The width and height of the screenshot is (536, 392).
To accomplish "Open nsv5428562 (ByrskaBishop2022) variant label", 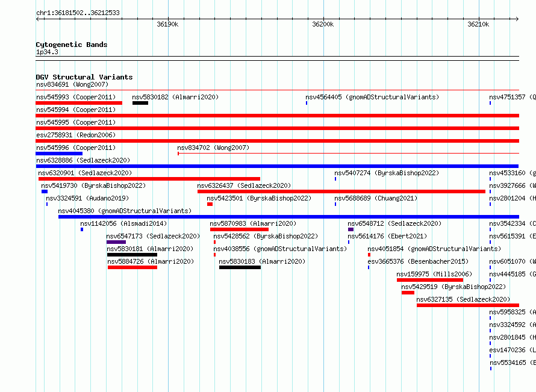I will (x=266, y=236).
